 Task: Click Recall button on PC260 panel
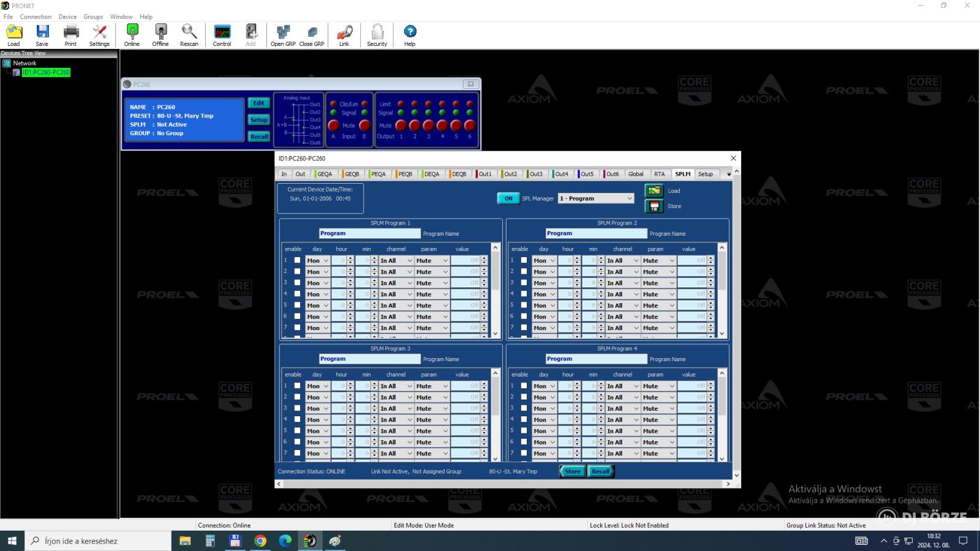pos(258,137)
